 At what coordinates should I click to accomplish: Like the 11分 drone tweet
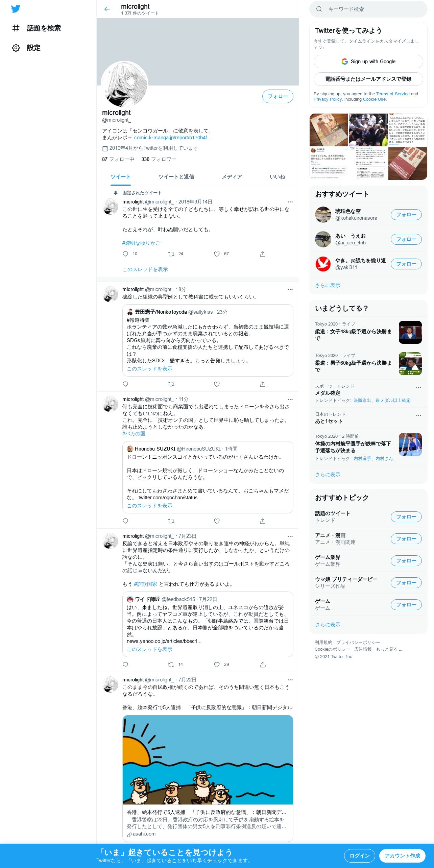point(217,521)
